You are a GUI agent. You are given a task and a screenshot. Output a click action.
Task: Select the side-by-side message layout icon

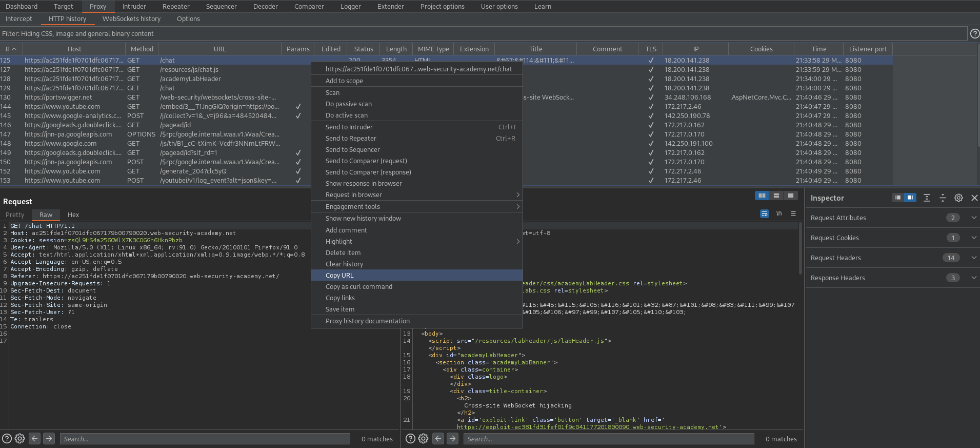(x=762, y=196)
